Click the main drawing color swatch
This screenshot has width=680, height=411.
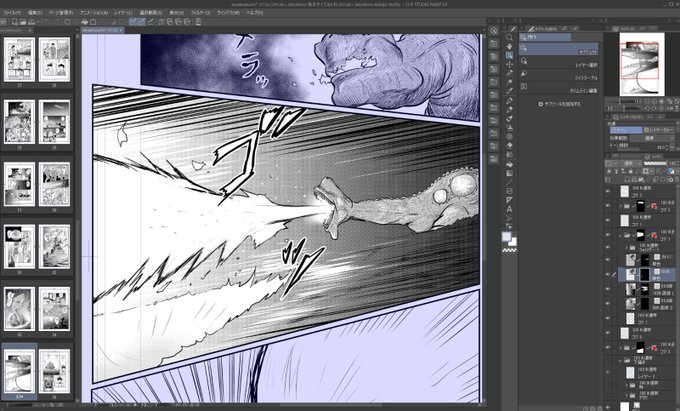coord(507,236)
